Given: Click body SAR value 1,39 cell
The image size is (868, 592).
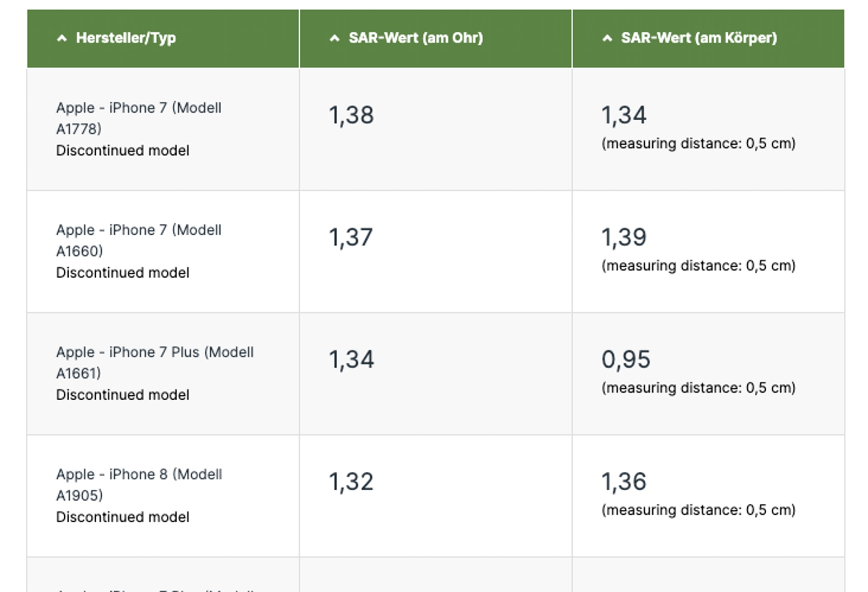Looking at the screenshot, I should (624, 237).
